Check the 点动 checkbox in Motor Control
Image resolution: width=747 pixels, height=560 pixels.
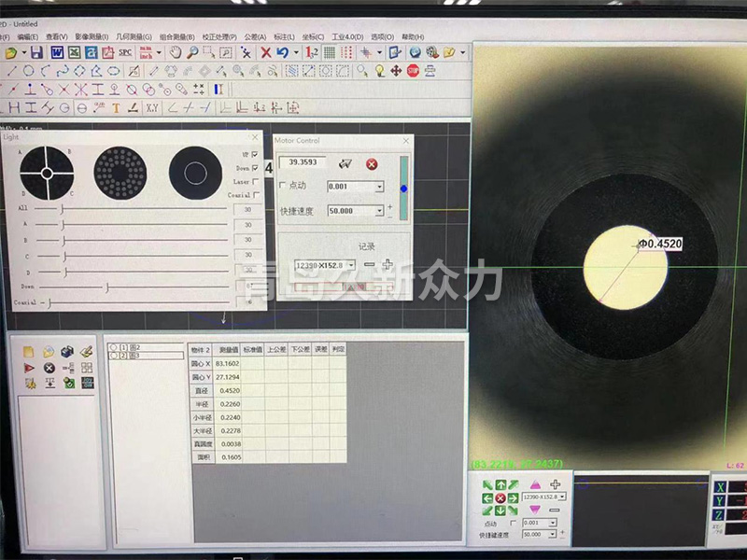(x=284, y=187)
